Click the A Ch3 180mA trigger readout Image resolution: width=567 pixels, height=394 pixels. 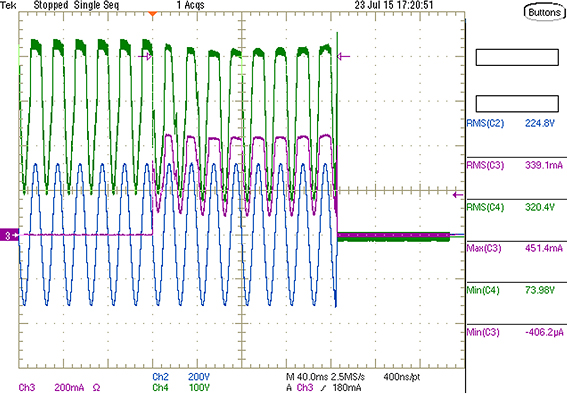[324, 388]
